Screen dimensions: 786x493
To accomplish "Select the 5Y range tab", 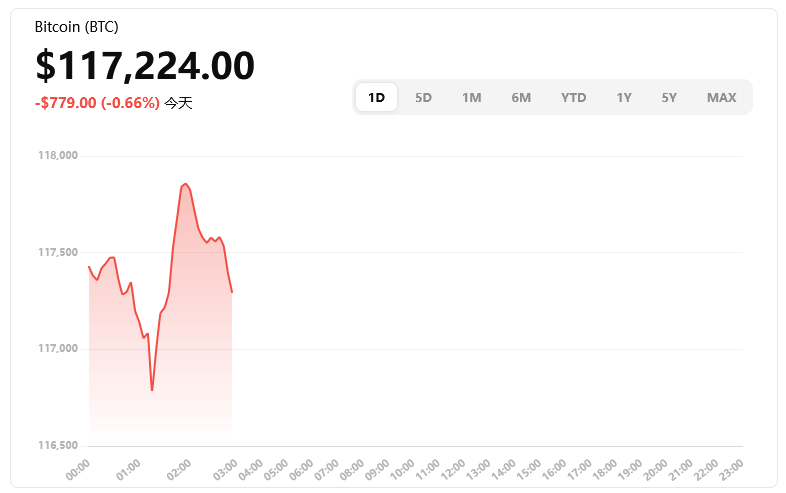I will (669, 97).
